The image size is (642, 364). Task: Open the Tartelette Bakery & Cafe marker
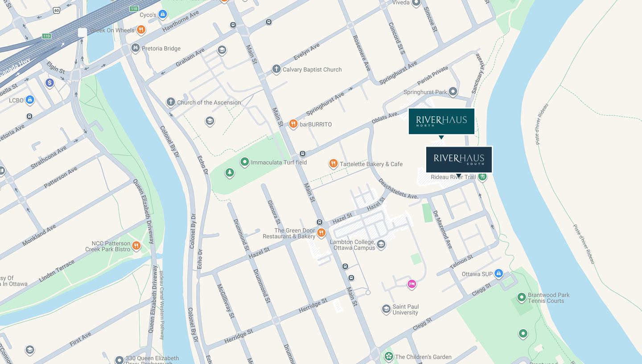(333, 164)
